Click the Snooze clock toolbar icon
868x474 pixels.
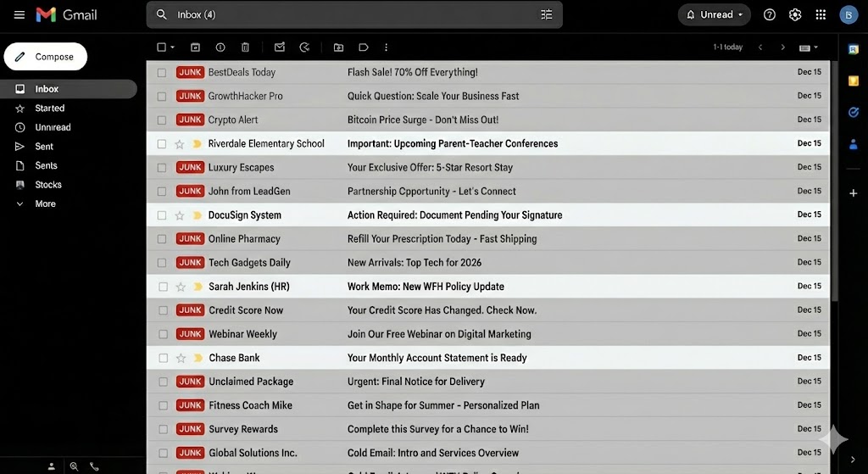tap(304, 47)
